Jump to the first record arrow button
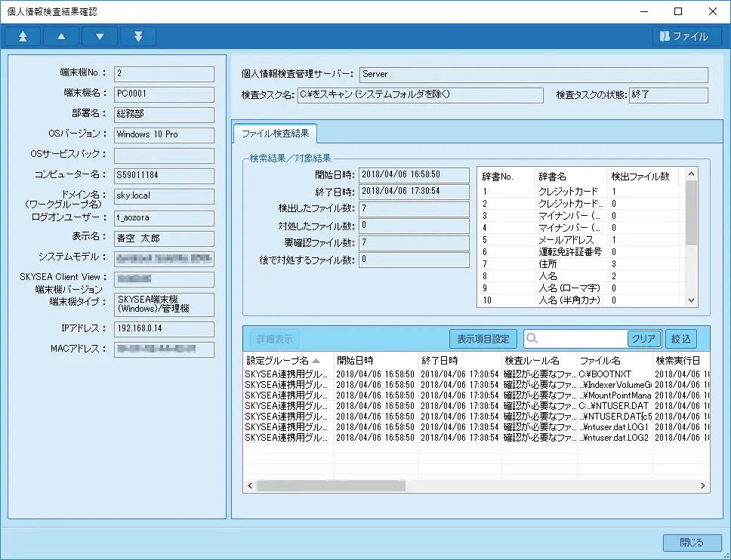Screen dimensions: 731x560 (23, 36)
